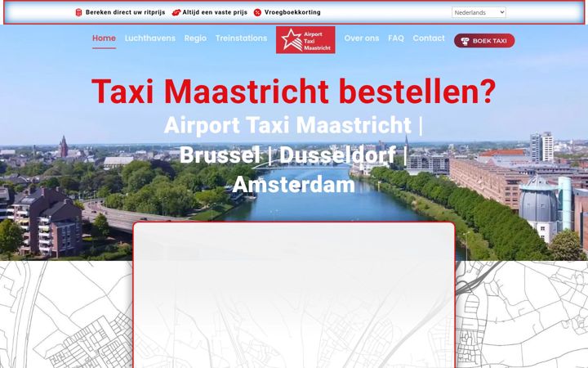Click the red price icon beside Altijd een vaste prijs

(x=176, y=12)
